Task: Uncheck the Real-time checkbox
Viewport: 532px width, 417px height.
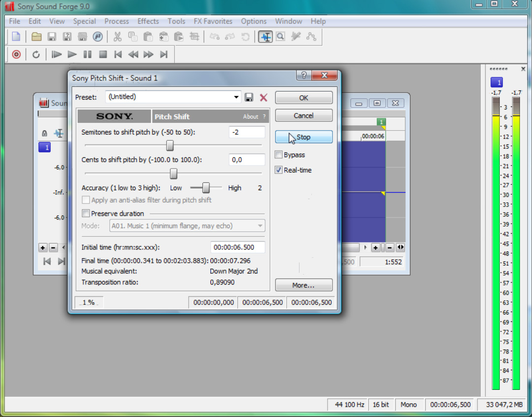Action: tap(279, 171)
